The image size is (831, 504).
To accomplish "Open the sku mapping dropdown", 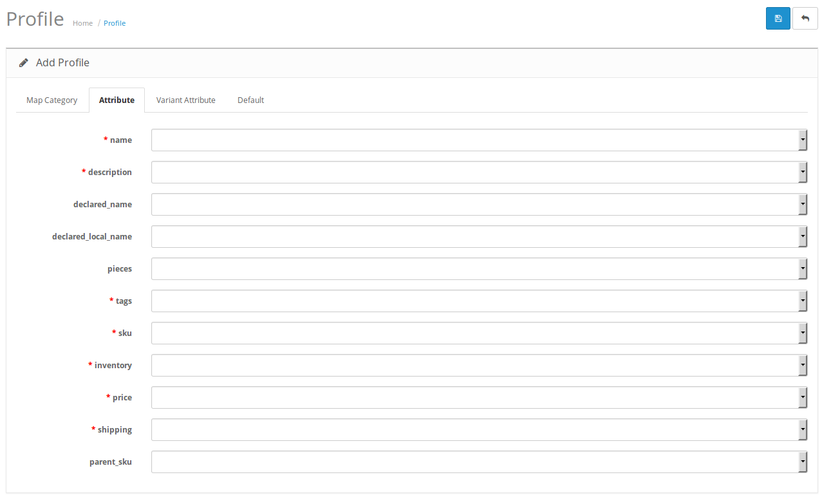I will tap(479, 333).
